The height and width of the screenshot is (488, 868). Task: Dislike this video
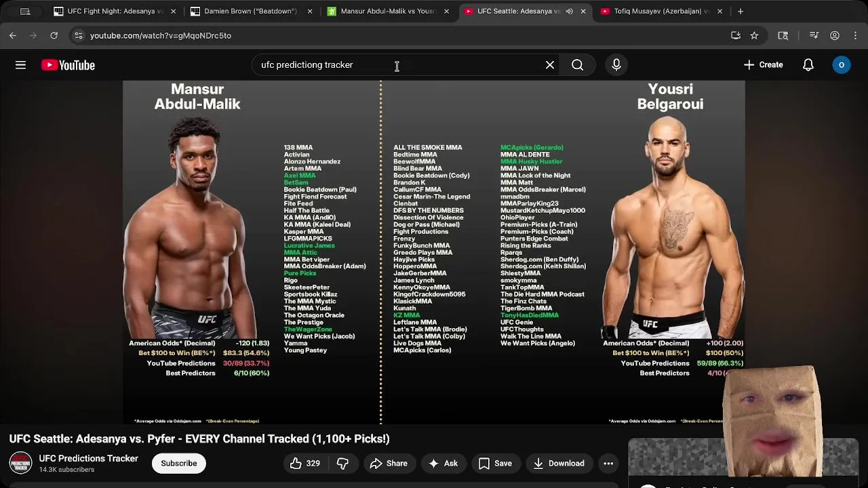coord(343,464)
